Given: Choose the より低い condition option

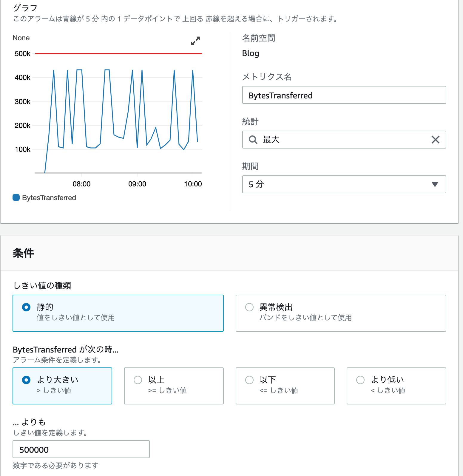Looking at the screenshot, I should 396,386.
